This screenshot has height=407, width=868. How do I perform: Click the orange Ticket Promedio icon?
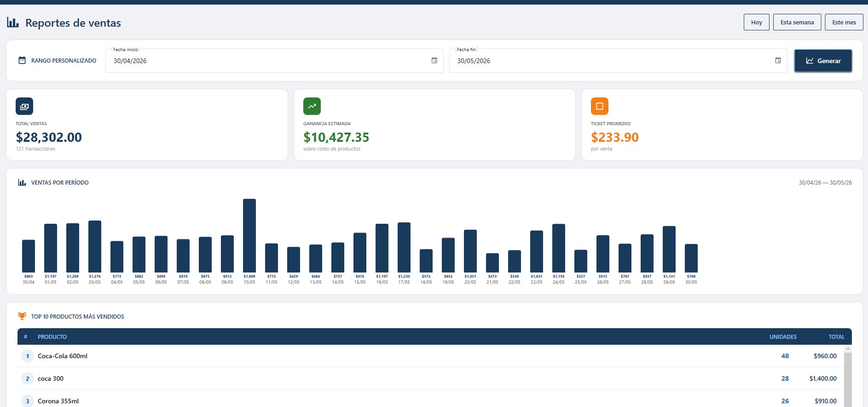(x=600, y=106)
